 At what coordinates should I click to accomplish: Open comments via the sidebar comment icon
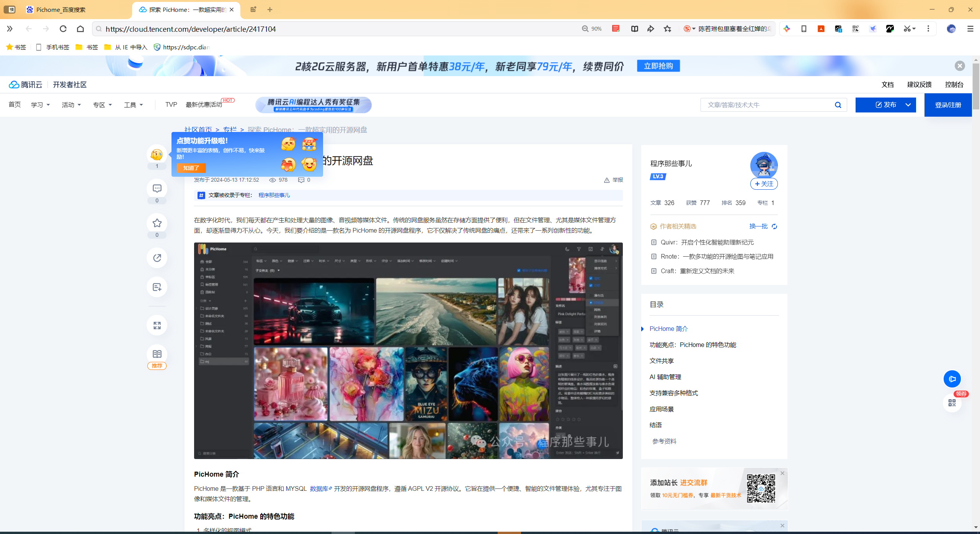(x=157, y=189)
